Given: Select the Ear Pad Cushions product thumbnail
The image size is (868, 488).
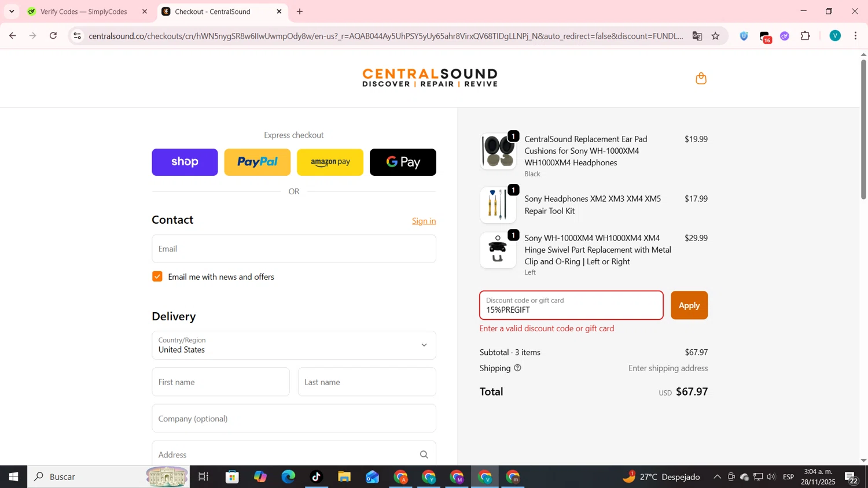Looking at the screenshot, I should 498,151.
